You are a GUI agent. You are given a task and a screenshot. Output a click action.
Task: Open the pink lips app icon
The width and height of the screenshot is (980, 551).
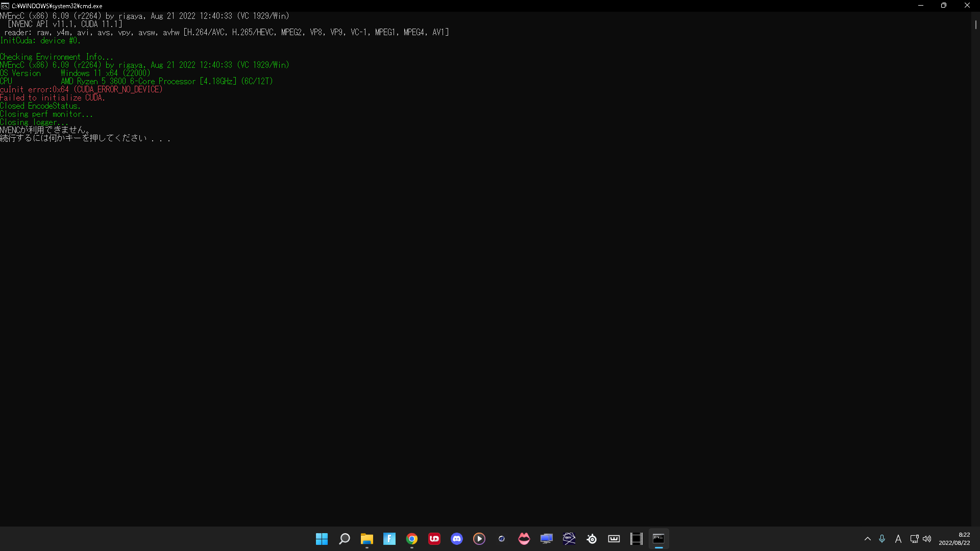point(524,539)
